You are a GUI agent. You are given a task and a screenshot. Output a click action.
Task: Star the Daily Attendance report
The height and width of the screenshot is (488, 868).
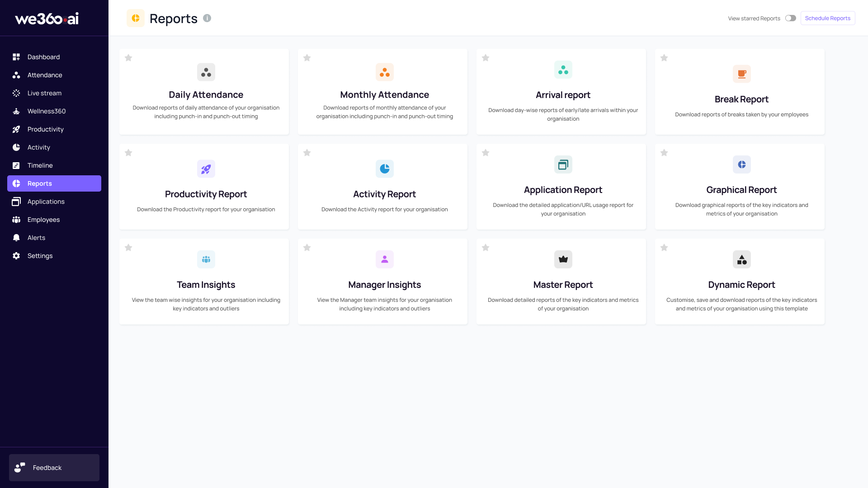click(x=128, y=58)
